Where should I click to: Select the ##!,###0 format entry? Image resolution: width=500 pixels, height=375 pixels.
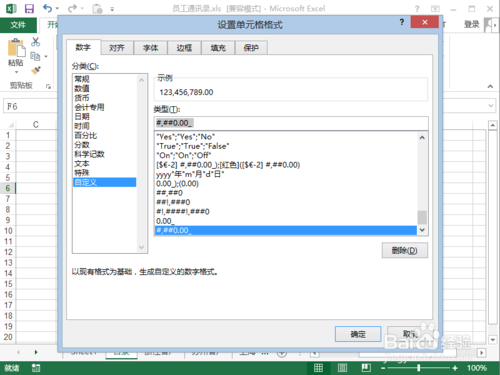pyautogui.click(x=286, y=202)
